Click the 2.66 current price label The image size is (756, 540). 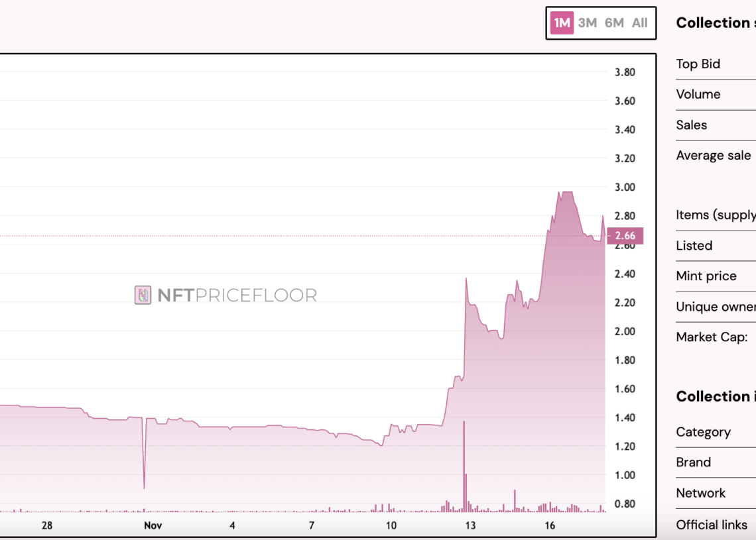coord(625,236)
